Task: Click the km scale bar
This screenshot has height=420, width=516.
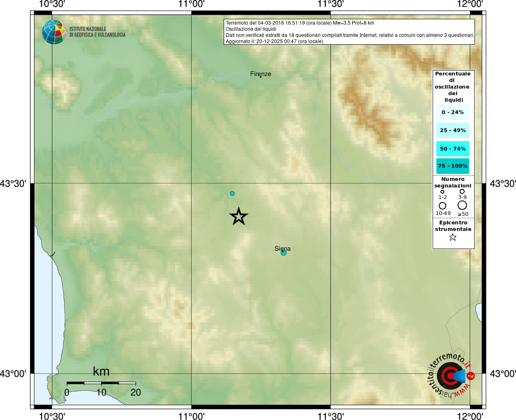Action: (101, 383)
